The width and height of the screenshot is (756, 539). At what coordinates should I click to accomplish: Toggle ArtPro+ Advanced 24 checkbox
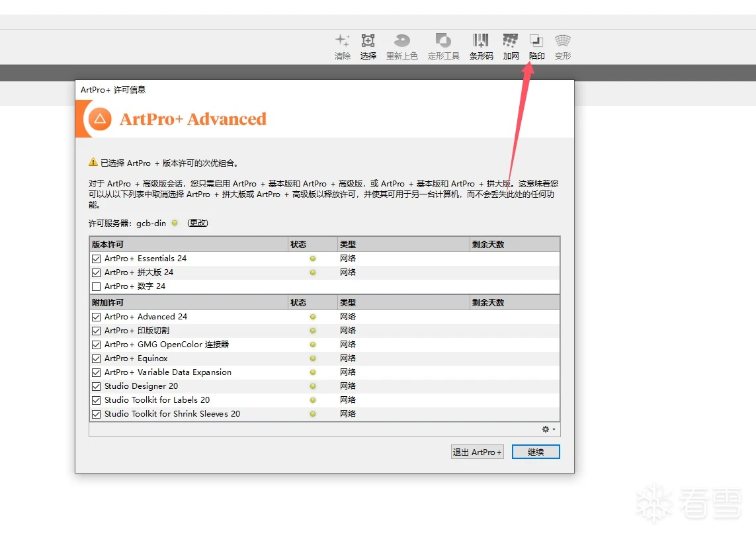[97, 317]
